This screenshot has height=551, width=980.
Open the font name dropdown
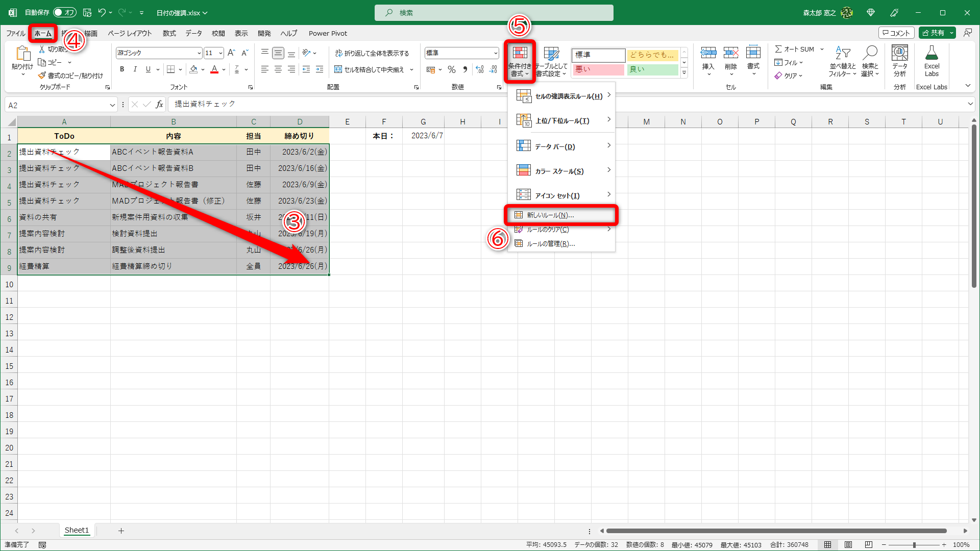coord(199,53)
